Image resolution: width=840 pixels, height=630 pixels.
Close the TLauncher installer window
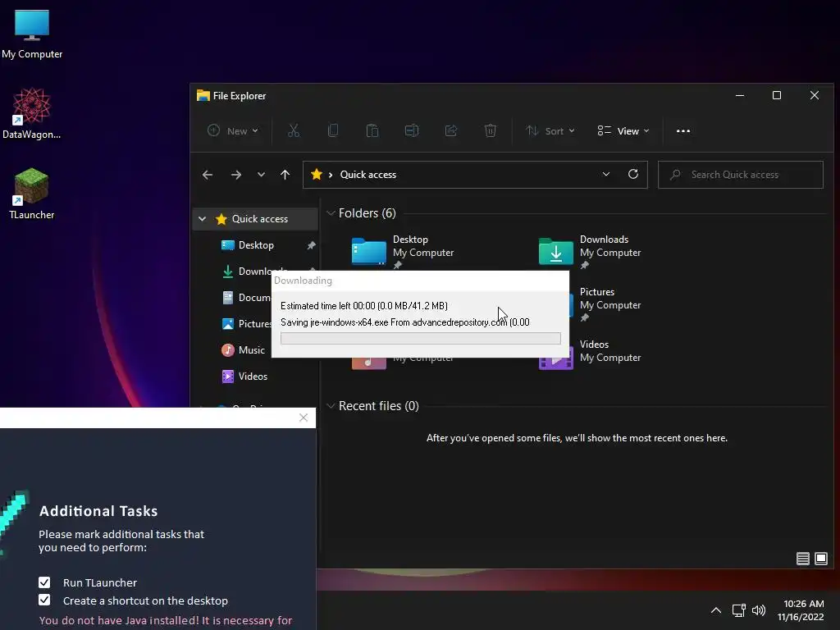point(304,418)
